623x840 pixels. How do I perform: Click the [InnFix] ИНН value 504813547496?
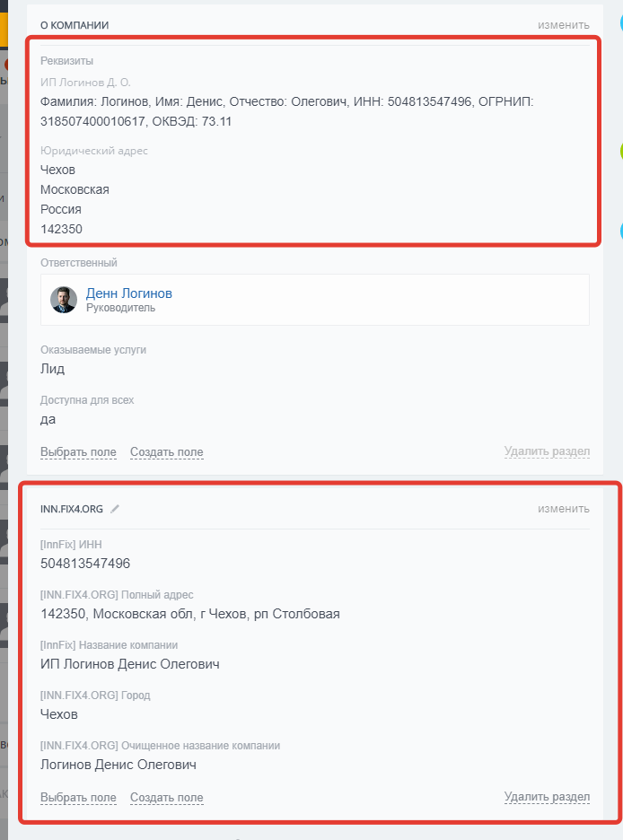pyautogui.click(x=85, y=564)
